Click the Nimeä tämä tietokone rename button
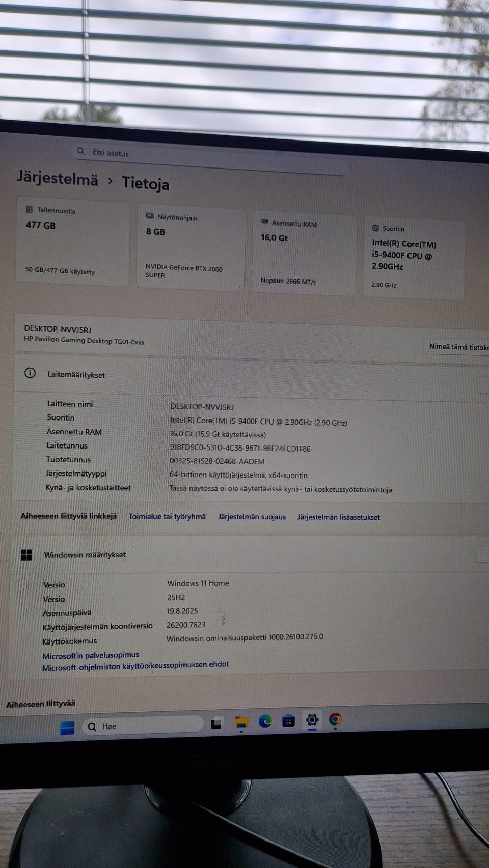The height and width of the screenshot is (868, 489). 458,347
